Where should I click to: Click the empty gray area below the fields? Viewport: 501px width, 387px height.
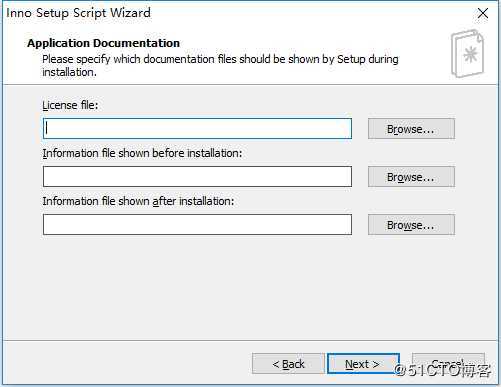pos(250,287)
